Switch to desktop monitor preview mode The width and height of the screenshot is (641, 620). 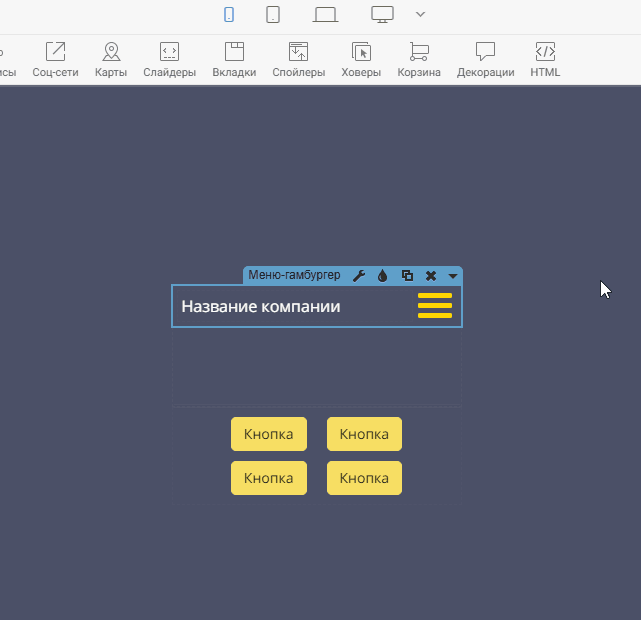click(382, 14)
